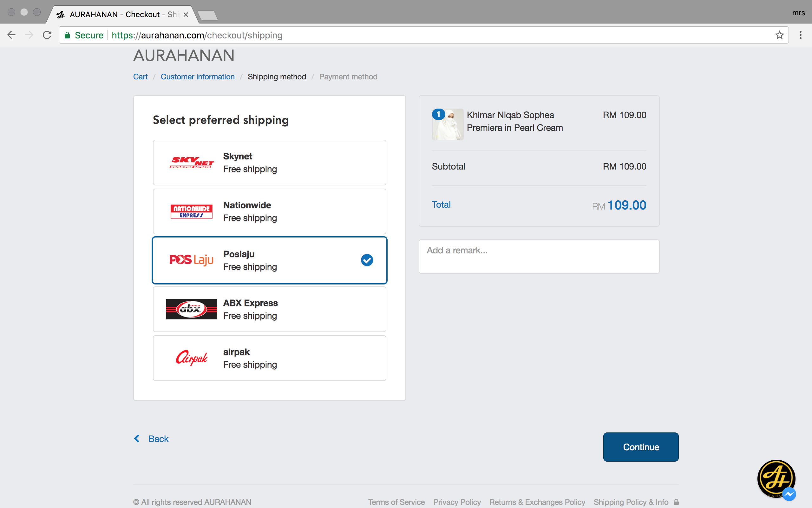Image resolution: width=812 pixels, height=508 pixels.
Task: Click the Poslaju selected checkmark
Action: point(367,260)
